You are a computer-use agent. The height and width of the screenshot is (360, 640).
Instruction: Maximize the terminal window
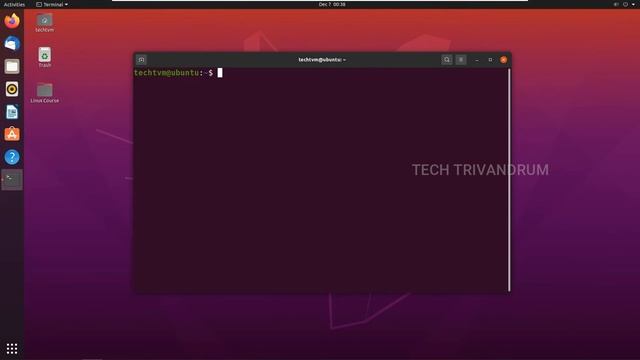point(490,60)
